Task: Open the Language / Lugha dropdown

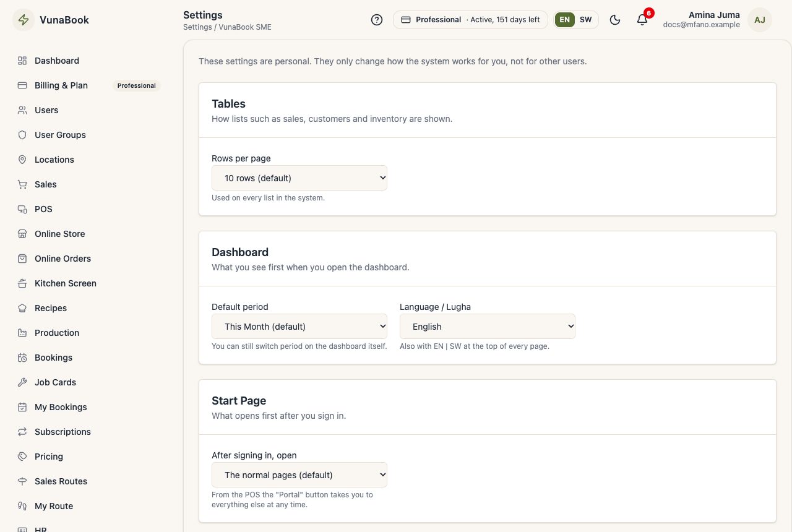Action: [488, 327]
